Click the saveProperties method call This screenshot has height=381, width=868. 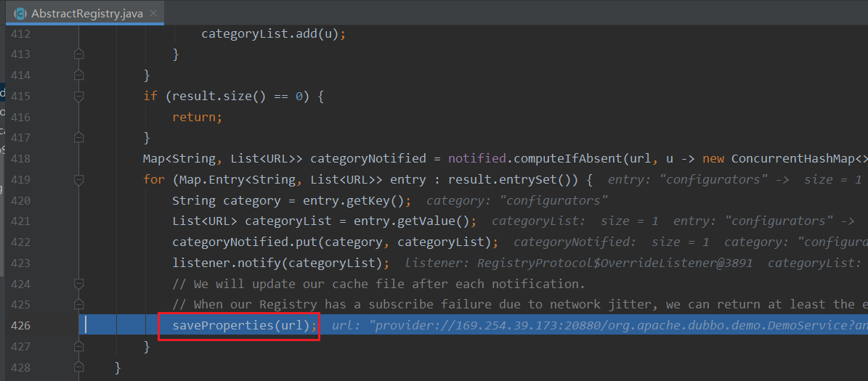(222, 326)
